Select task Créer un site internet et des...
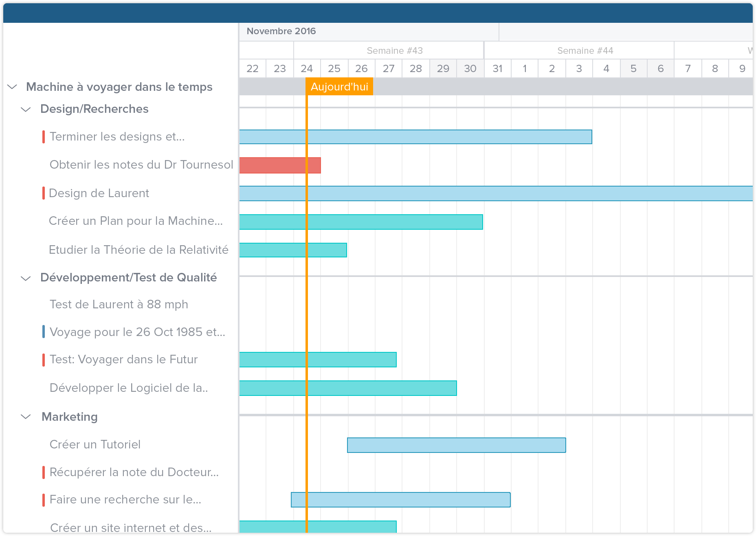Viewport: 756px width, 536px height. point(131,527)
